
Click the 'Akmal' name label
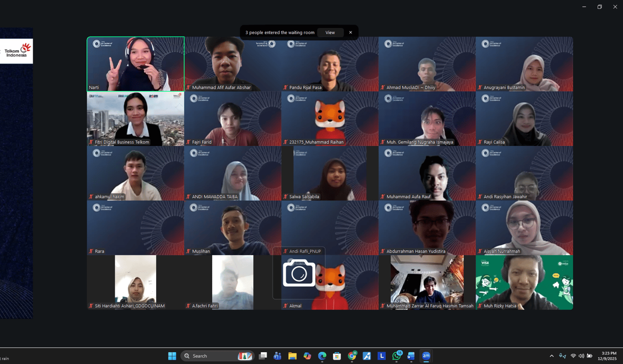point(295,306)
